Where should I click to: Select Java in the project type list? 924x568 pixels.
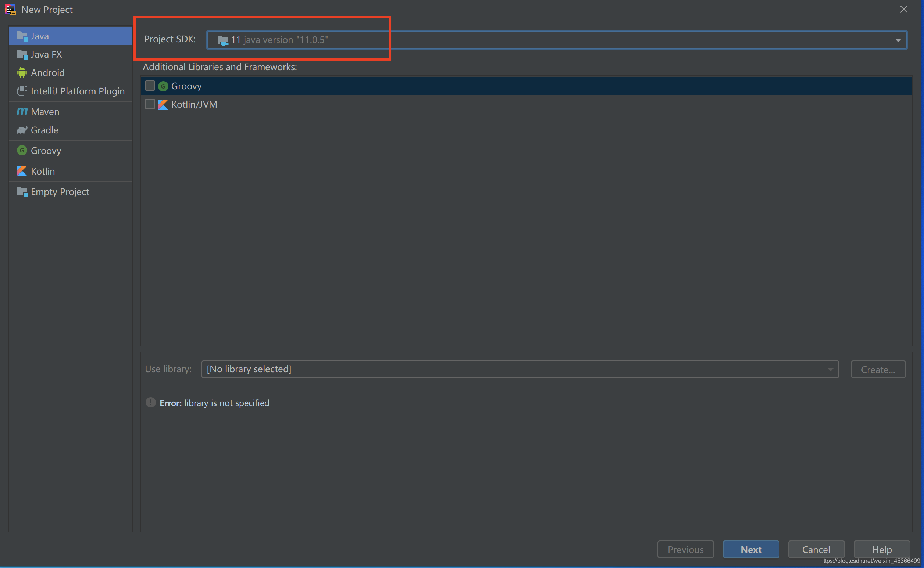(x=71, y=36)
